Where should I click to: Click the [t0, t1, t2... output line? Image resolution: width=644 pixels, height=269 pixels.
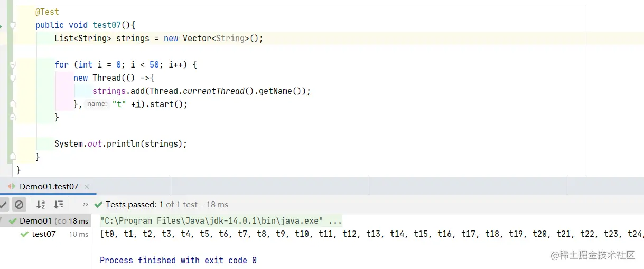point(371,234)
